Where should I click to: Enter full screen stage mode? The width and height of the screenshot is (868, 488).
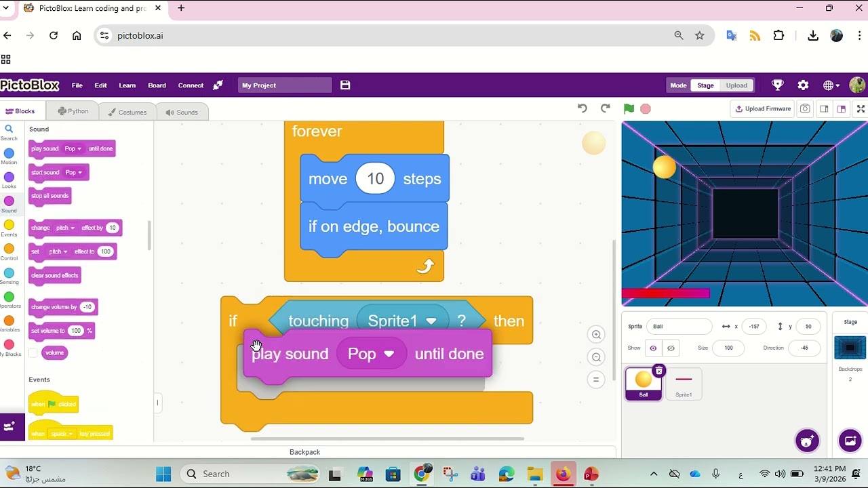(x=861, y=108)
